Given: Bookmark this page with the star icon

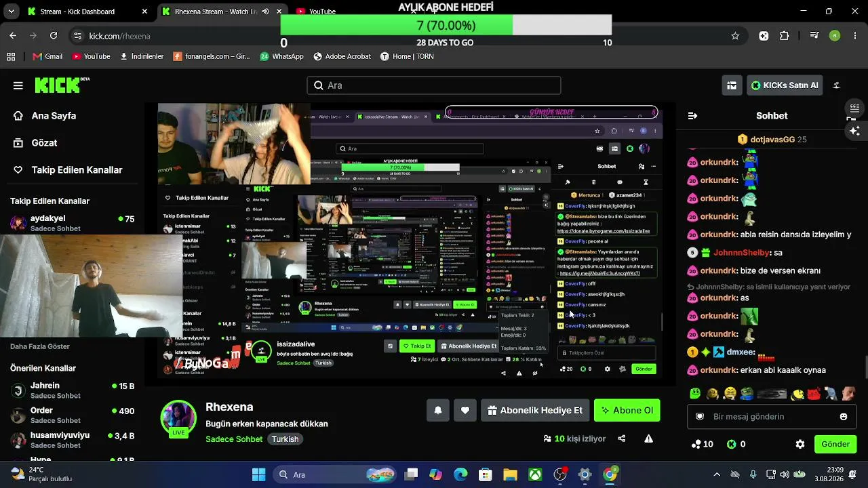Looking at the screenshot, I should (735, 36).
